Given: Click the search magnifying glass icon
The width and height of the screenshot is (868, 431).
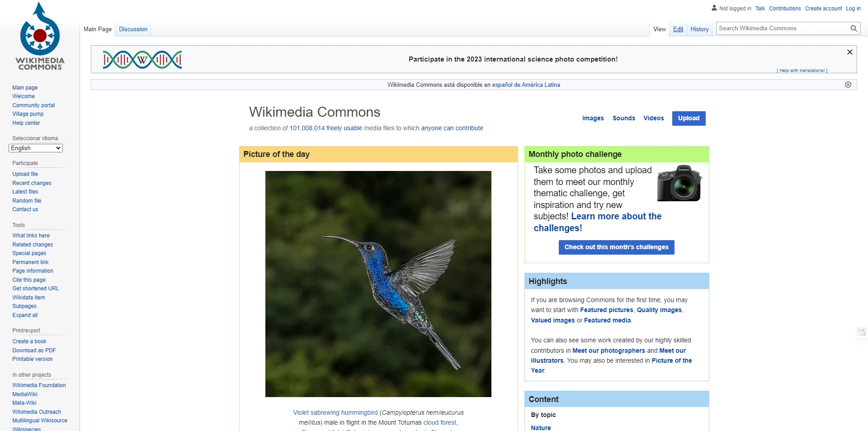Looking at the screenshot, I should [x=854, y=28].
